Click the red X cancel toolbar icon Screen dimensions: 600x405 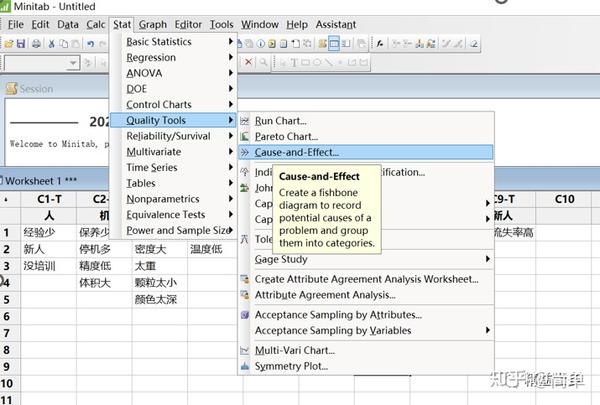pyautogui.click(x=248, y=62)
